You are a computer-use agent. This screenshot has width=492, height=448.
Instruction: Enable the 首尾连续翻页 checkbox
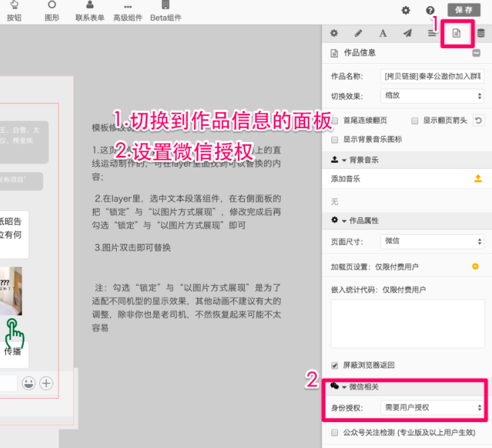pyautogui.click(x=335, y=121)
